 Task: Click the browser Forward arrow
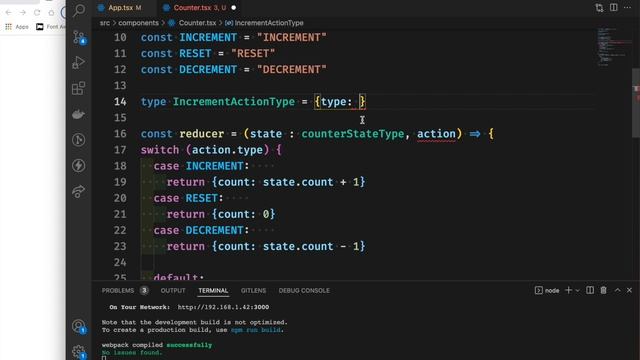click(x=23, y=13)
